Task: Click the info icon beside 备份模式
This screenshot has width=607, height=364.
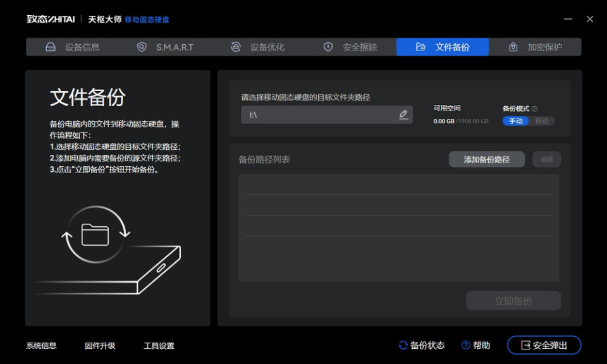Action: click(x=534, y=109)
